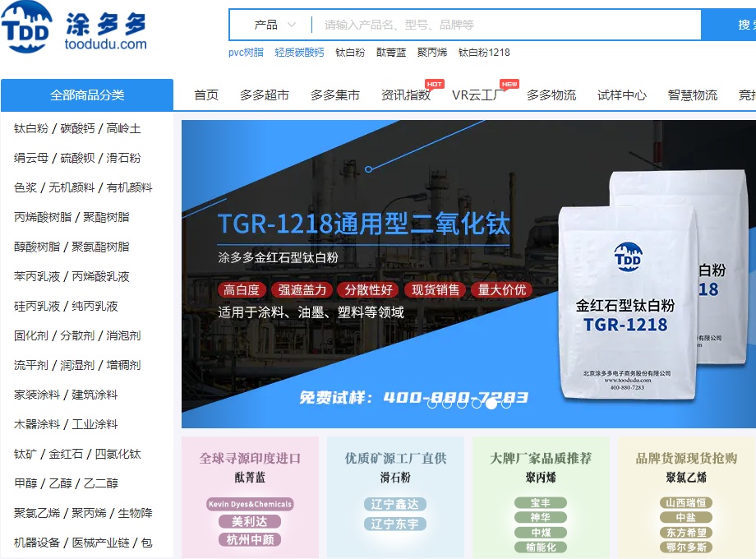This screenshot has height=559, width=756.
Task: Select the 醇酸树脂 / 聚氨酯树脂 category
Action: 71,247
